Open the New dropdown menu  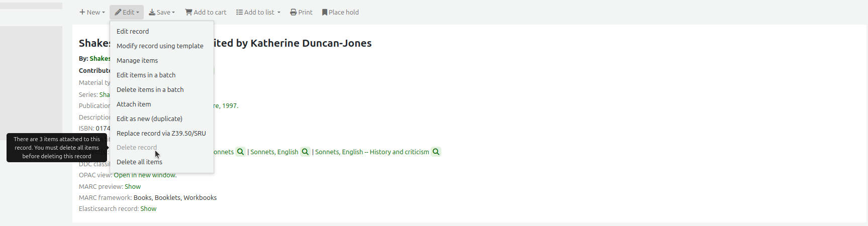click(92, 12)
